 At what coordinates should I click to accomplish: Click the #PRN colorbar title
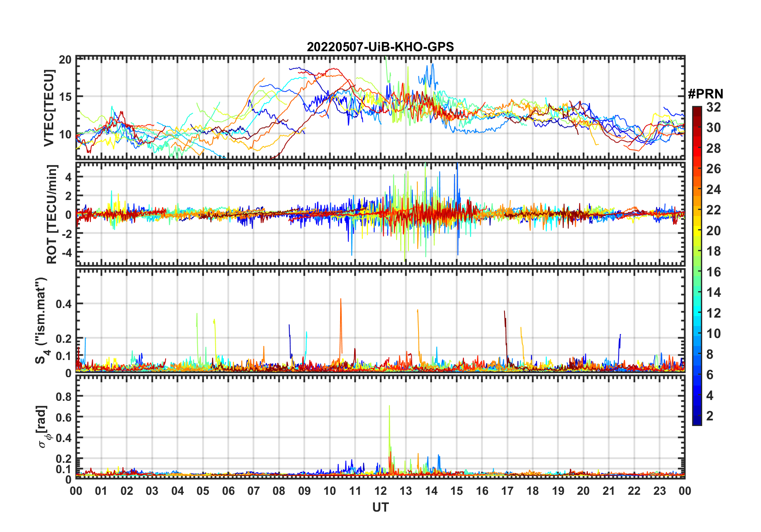tap(705, 94)
